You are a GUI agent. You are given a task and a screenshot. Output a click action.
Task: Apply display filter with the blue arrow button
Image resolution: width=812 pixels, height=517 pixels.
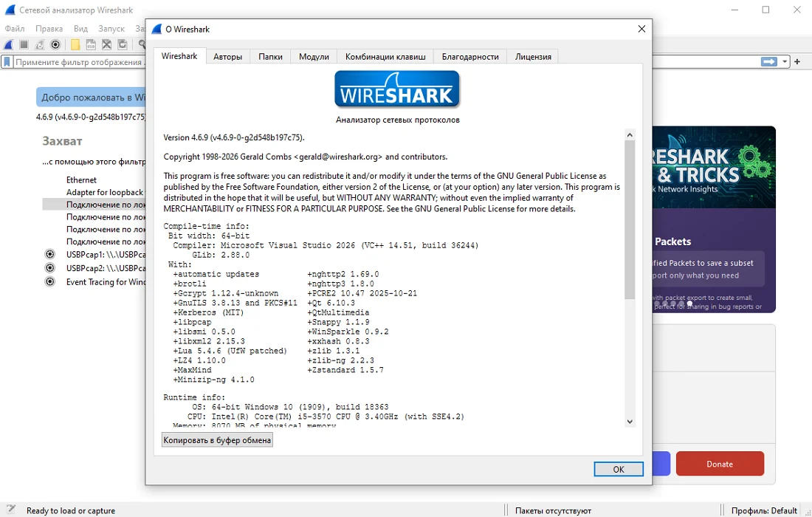(769, 61)
